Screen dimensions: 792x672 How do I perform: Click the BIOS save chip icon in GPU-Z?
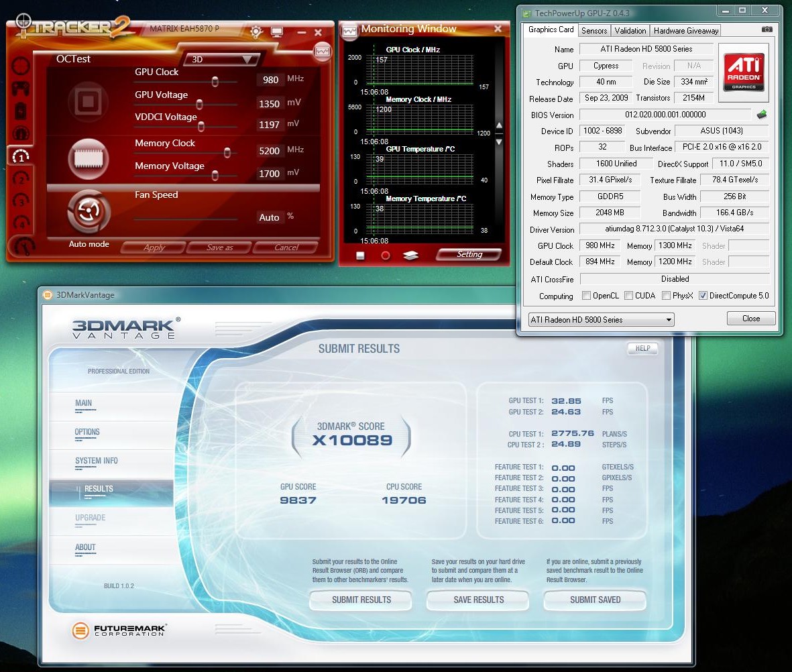click(762, 115)
